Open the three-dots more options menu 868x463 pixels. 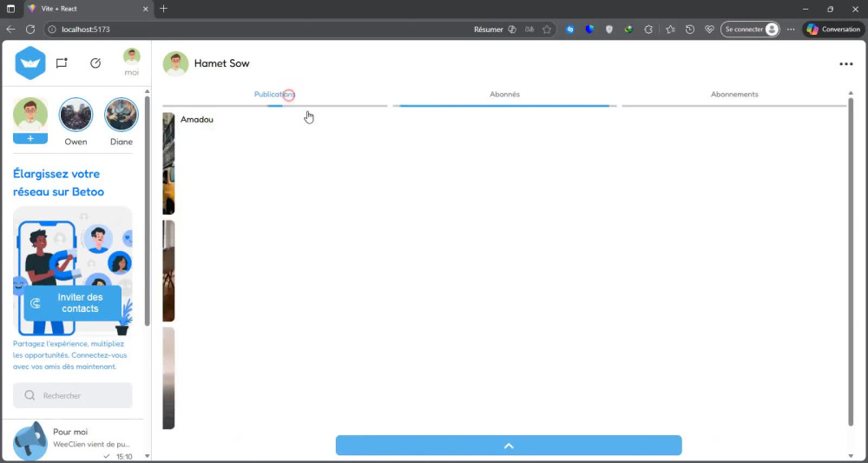pyautogui.click(x=845, y=64)
